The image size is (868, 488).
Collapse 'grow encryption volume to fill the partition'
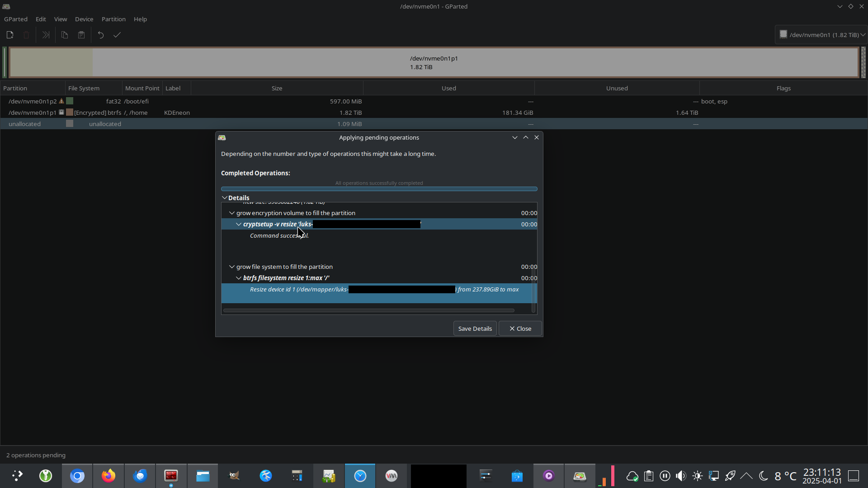(x=232, y=213)
